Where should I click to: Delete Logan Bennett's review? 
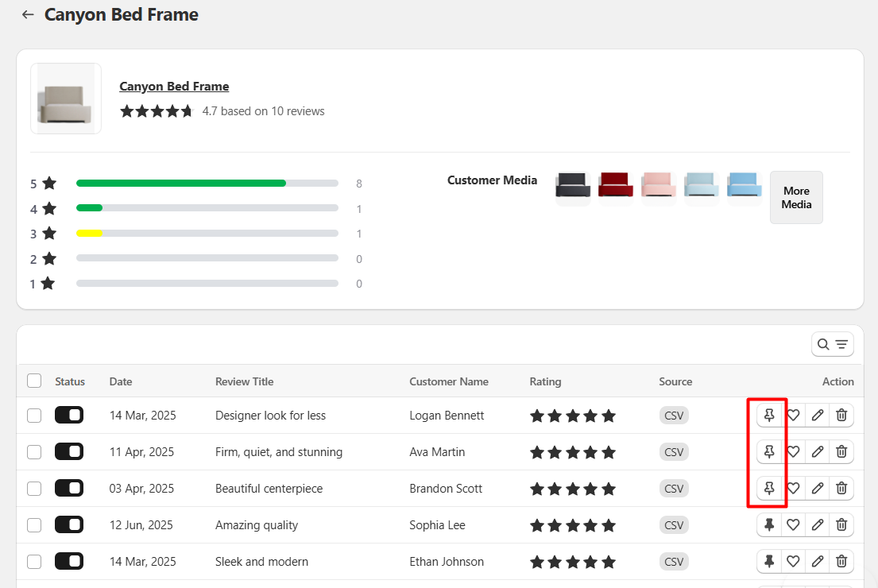point(841,416)
